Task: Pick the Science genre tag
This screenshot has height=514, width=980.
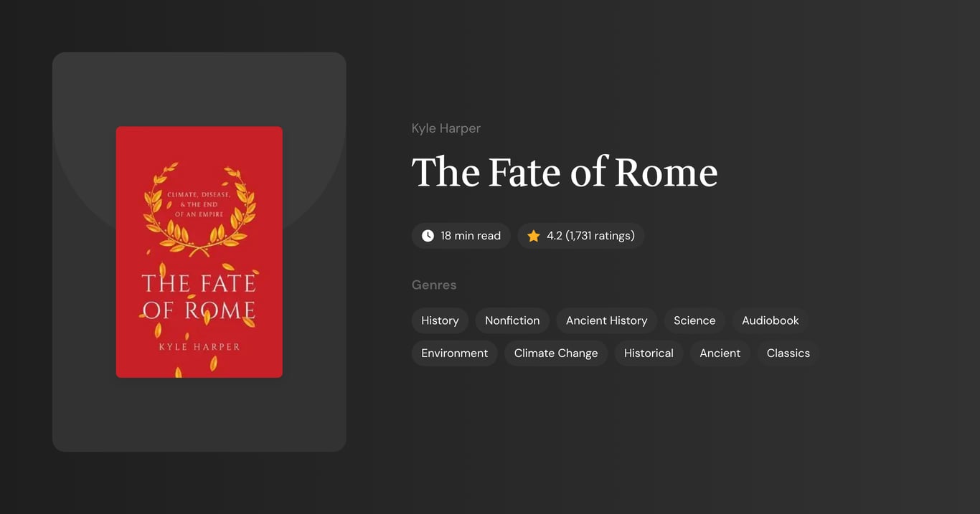Action: [694, 320]
